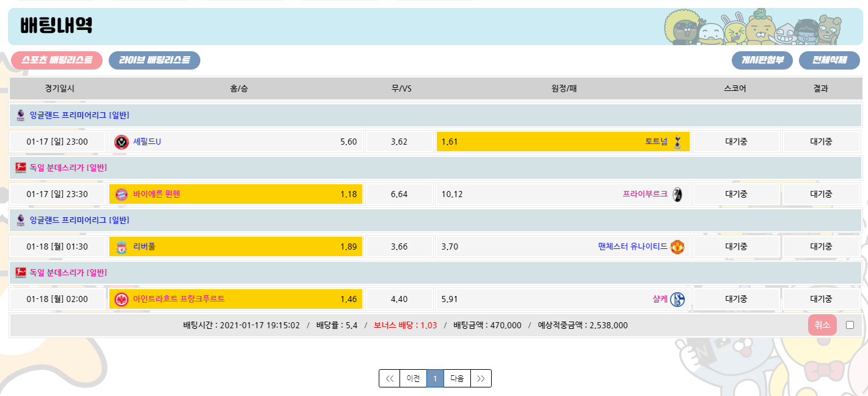Click the Freiburg team crest icon
The image size is (868, 396).
coord(677,195)
